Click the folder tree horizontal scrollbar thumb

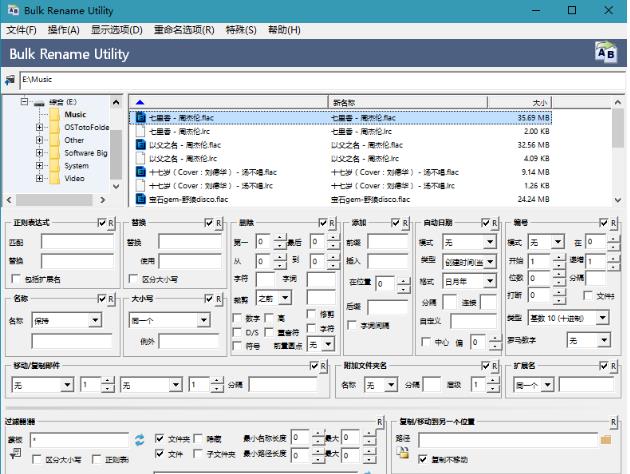[x=54, y=200]
